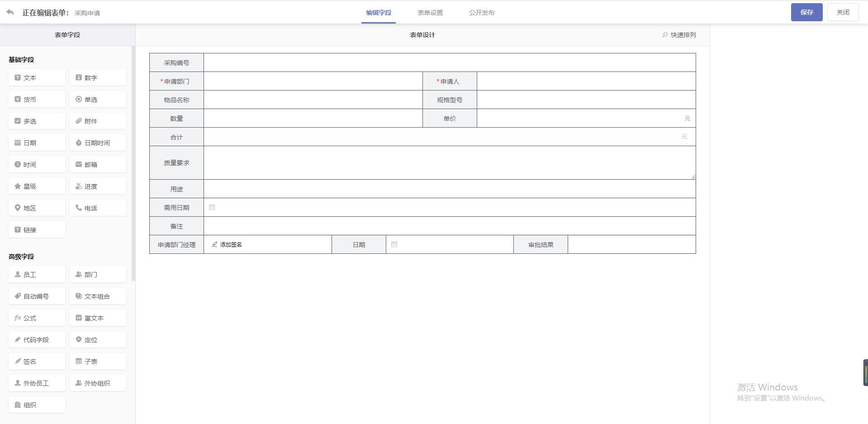Select the 多选 checkbox field type

pos(37,121)
